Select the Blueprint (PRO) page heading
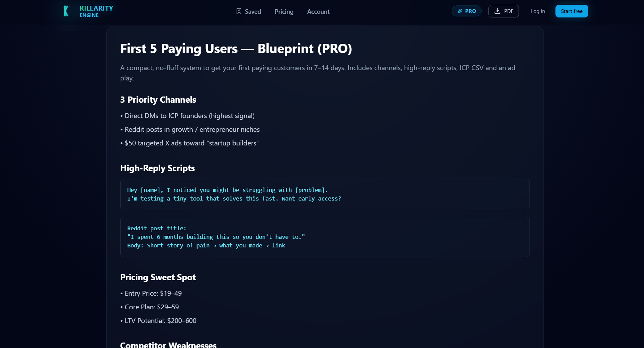The width and height of the screenshot is (644, 348). point(236,49)
